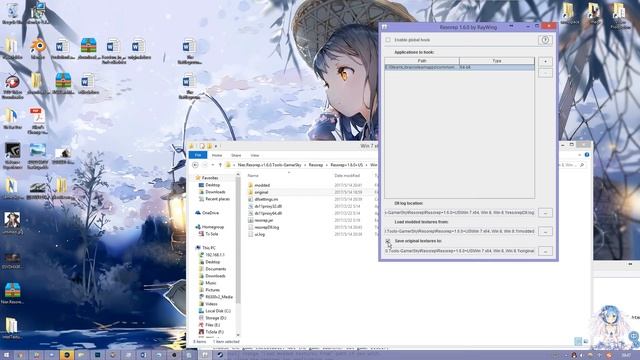This screenshot has width=640, height=360.
Task: Click the Resorep breadcrumb in address bar
Action: pyautogui.click(x=316, y=165)
